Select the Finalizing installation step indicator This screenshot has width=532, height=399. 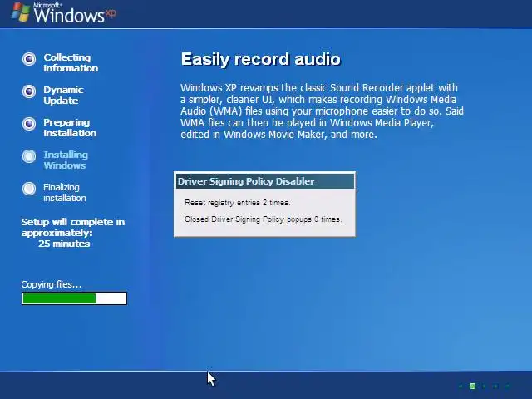tap(29, 189)
